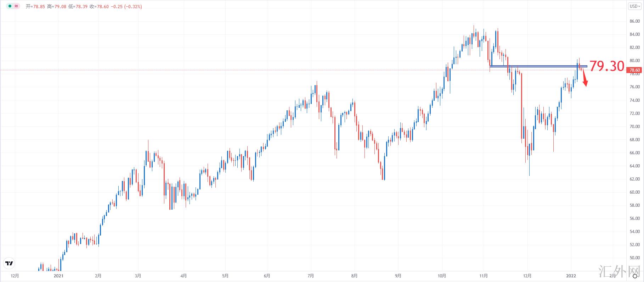Click the low value 低=78.39

click(78, 7)
